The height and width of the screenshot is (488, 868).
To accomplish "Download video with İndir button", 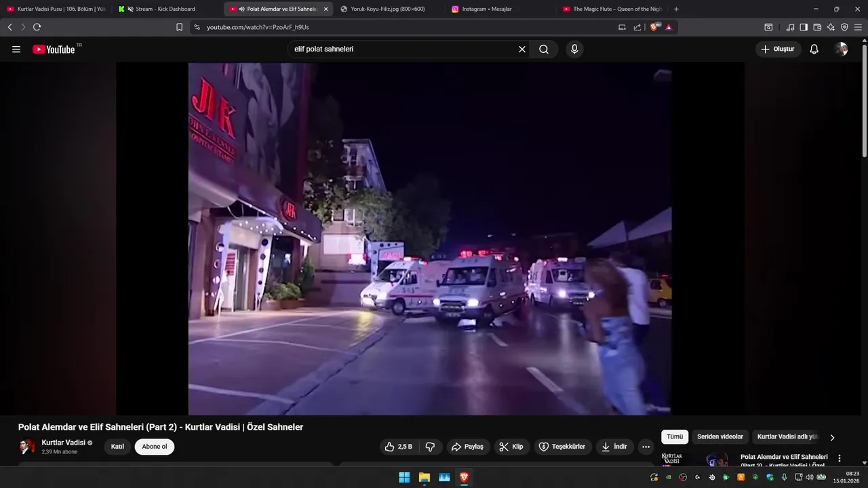I will [x=614, y=447].
